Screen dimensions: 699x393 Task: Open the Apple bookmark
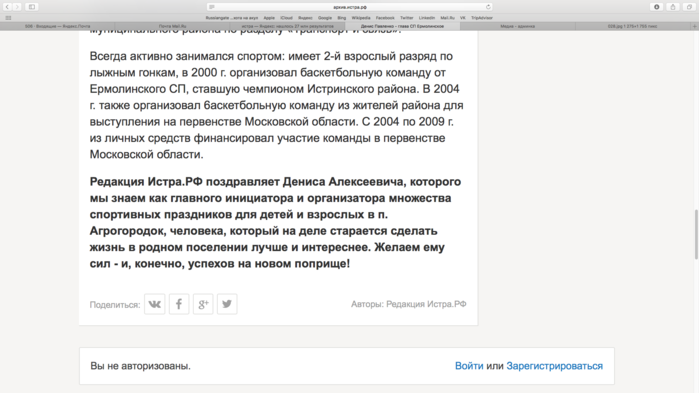[269, 18]
